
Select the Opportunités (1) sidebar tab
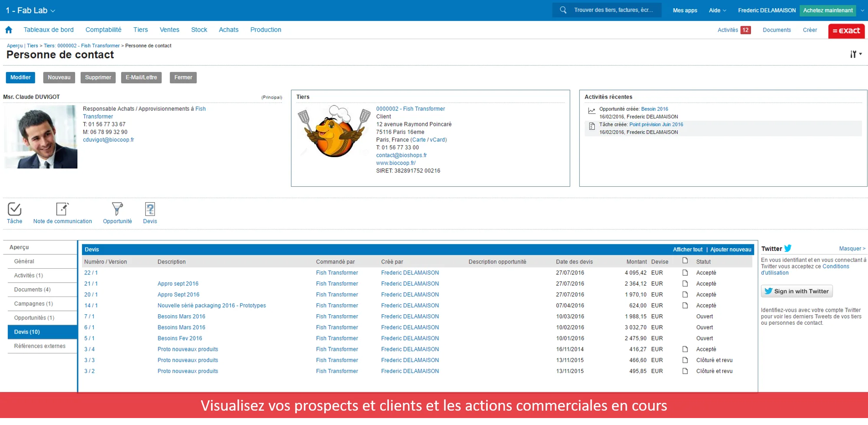coord(43,318)
